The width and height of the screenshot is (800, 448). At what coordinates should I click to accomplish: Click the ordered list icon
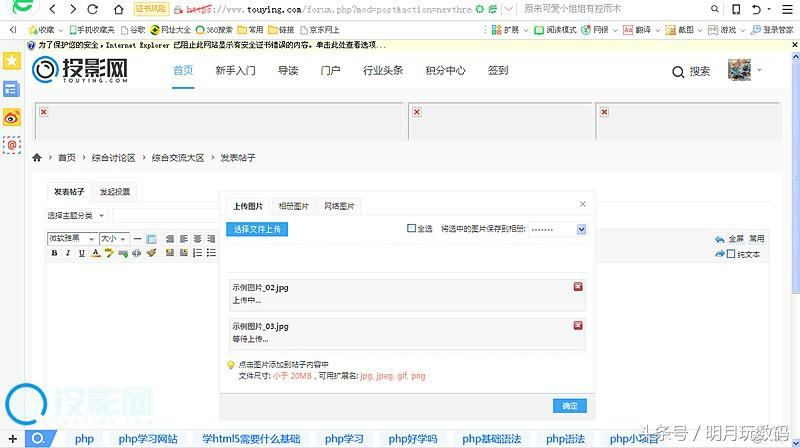(x=197, y=253)
